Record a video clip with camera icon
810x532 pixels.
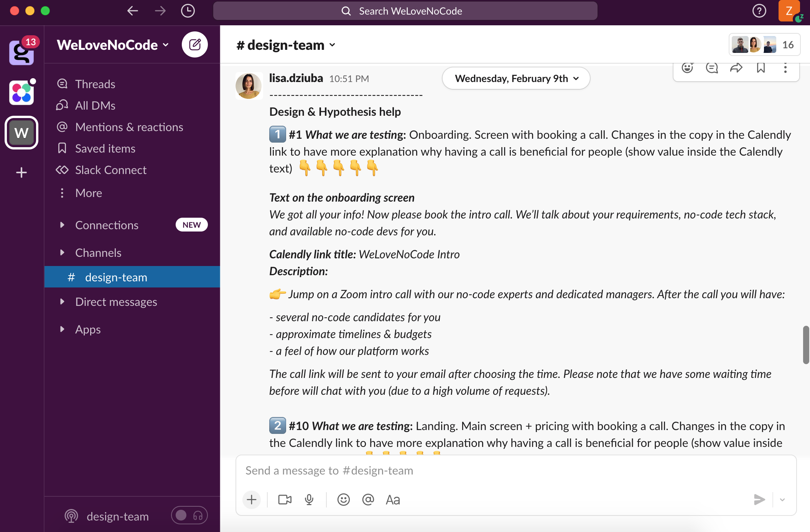285,499
